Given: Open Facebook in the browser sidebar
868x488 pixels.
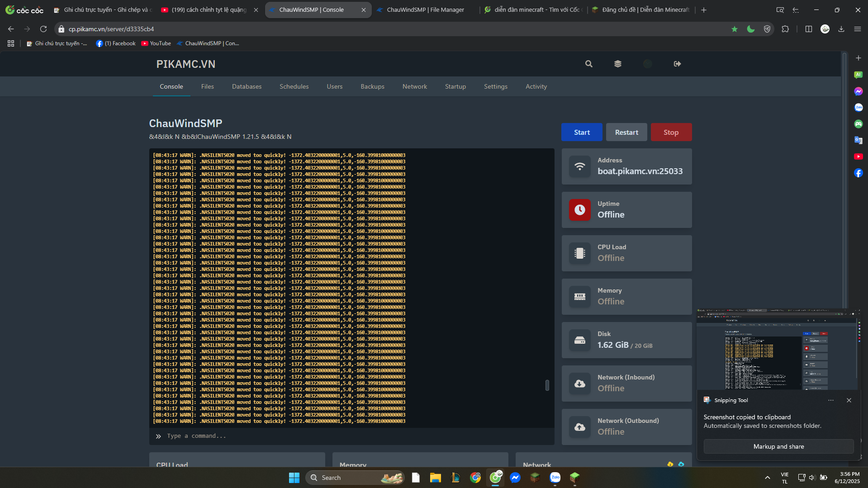Looking at the screenshot, I should 859,173.
